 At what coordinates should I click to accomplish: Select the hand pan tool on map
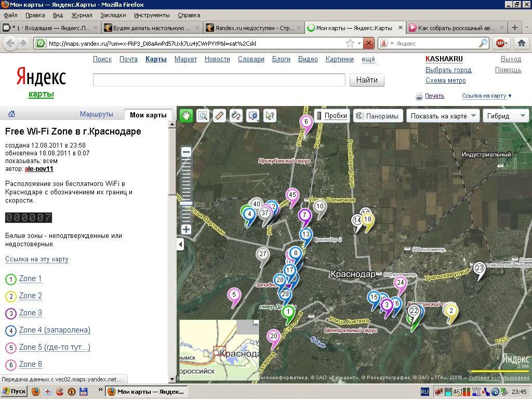pyautogui.click(x=186, y=116)
